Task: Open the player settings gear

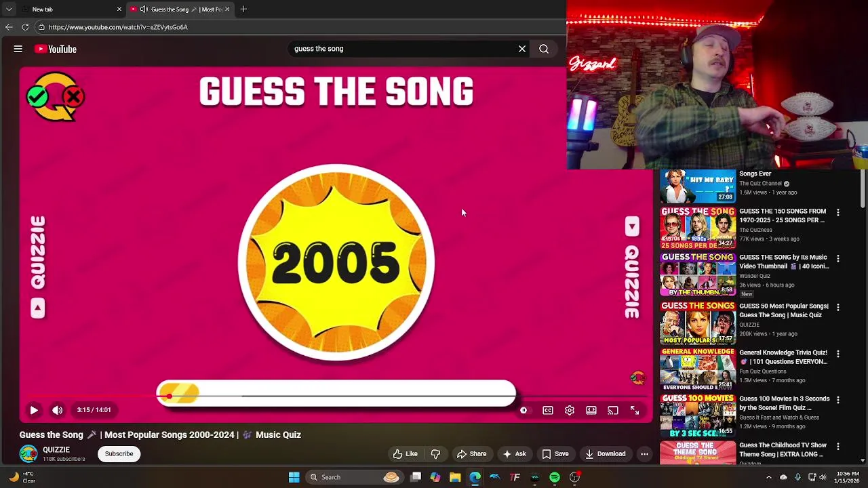Action: click(x=570, y=410)
